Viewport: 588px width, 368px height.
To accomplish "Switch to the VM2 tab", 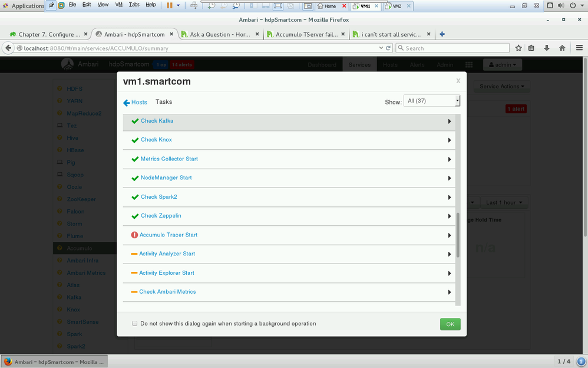I will (397, 6).
